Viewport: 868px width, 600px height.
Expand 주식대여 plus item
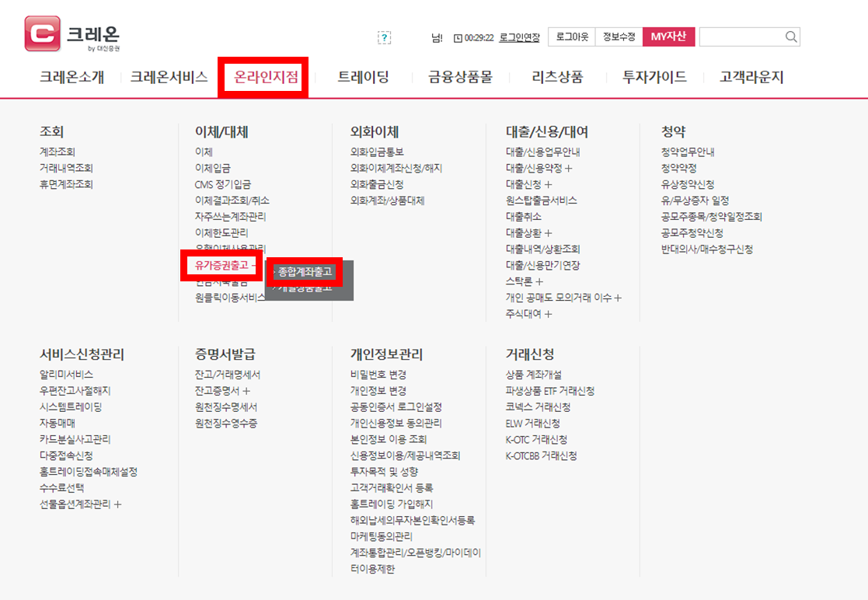click(x=528, y=314)
